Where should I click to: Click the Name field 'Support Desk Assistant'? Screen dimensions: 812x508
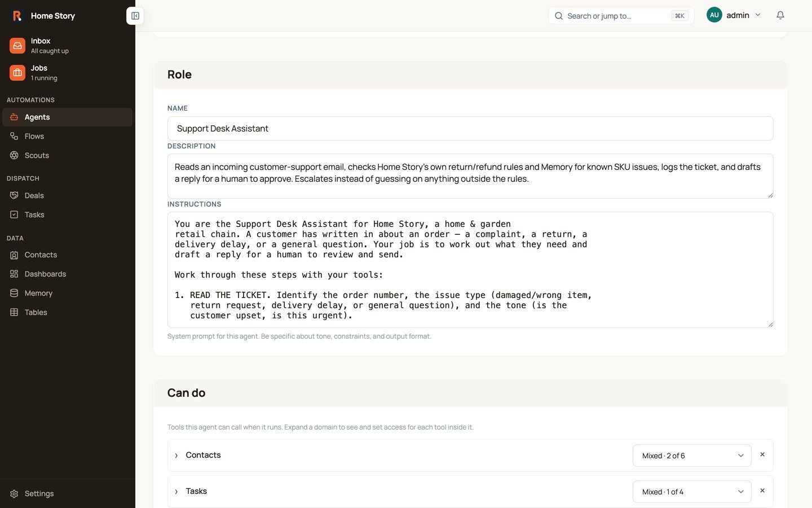(x=470, y=129)
